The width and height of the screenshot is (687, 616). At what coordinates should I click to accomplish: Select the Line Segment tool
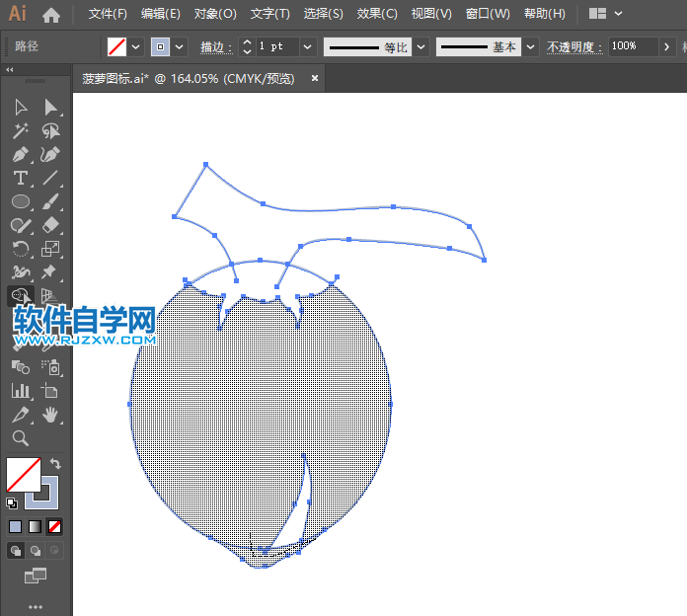(50, 178)
